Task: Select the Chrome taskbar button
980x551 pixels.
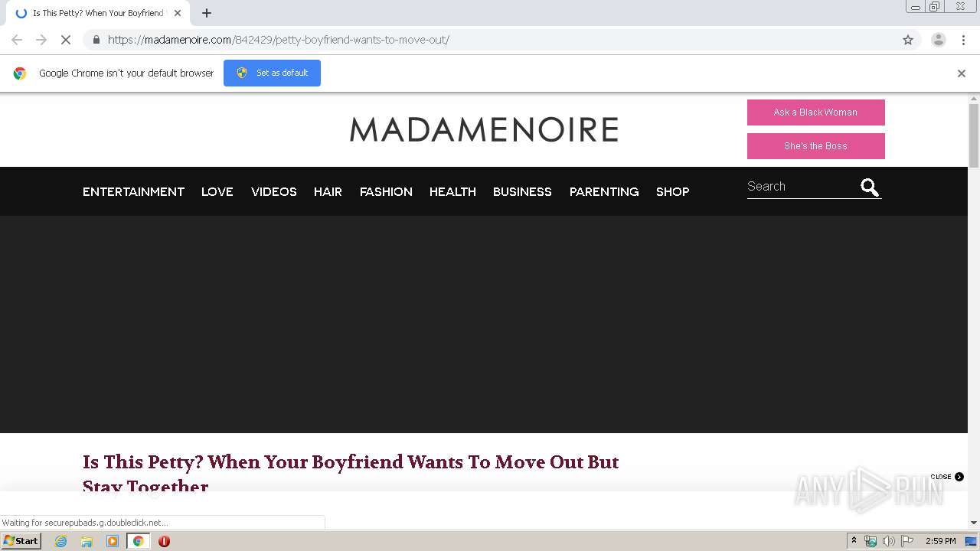Action: coord(139,541)
